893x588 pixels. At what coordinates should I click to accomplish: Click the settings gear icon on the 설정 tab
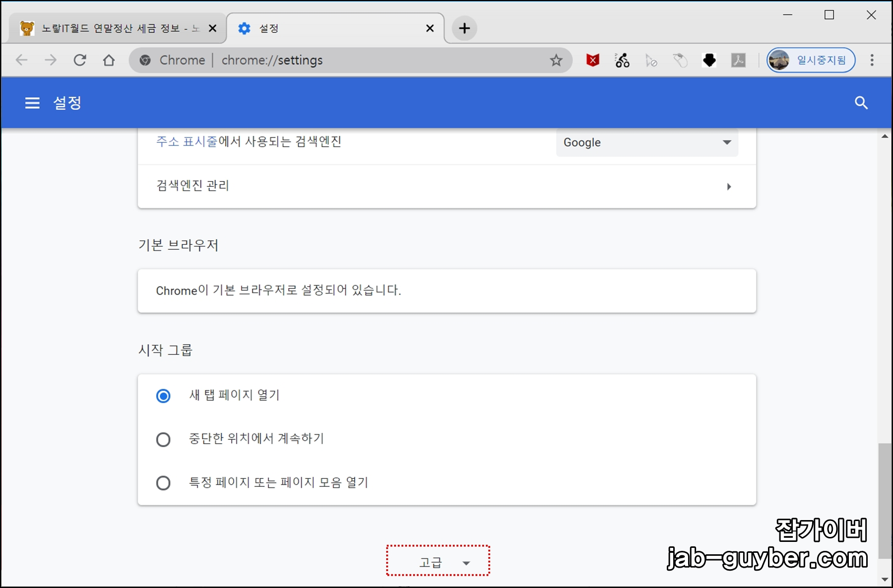244,28
